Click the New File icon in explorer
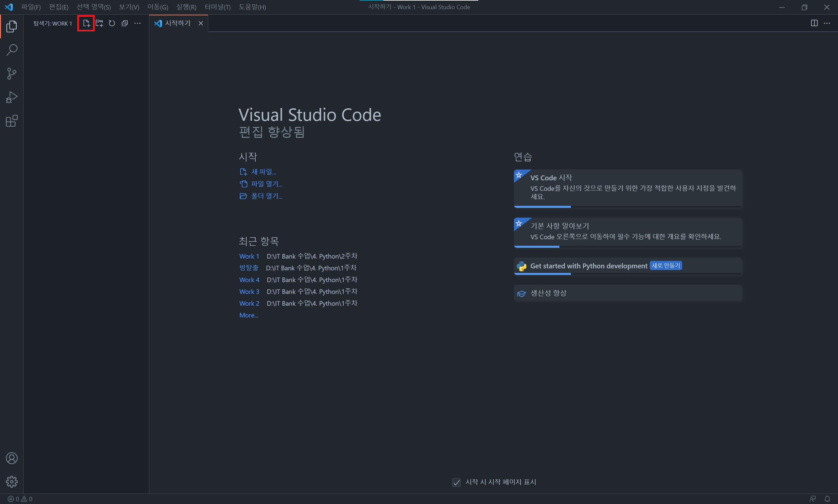This screenshot has height=504, width=838. coord(86,24)
